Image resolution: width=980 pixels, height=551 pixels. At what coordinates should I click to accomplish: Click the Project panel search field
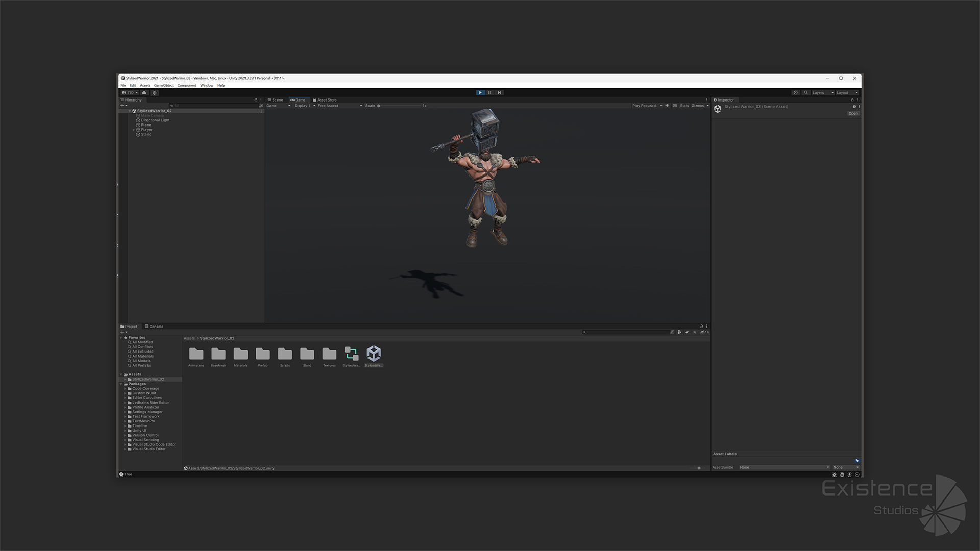tap(626, 332)
